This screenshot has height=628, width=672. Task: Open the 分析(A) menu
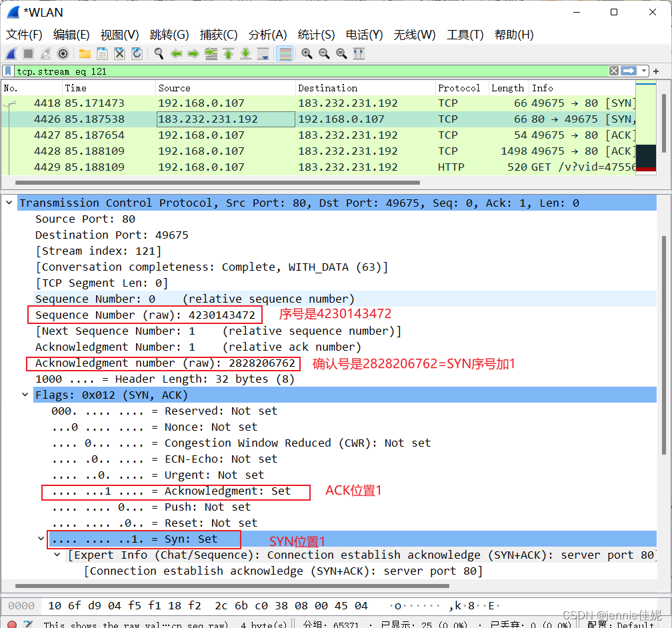point(267,35)
